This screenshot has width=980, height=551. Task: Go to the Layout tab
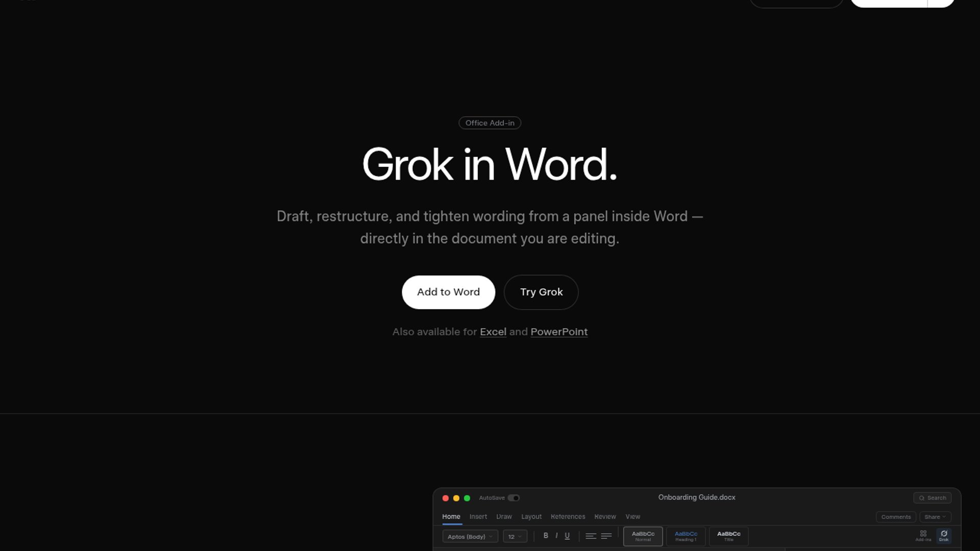pos(531,517)
